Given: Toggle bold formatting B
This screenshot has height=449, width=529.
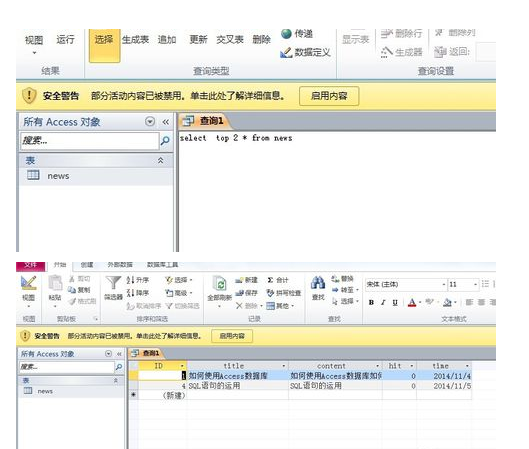Looking at the screenshot, I should (371, 303).
